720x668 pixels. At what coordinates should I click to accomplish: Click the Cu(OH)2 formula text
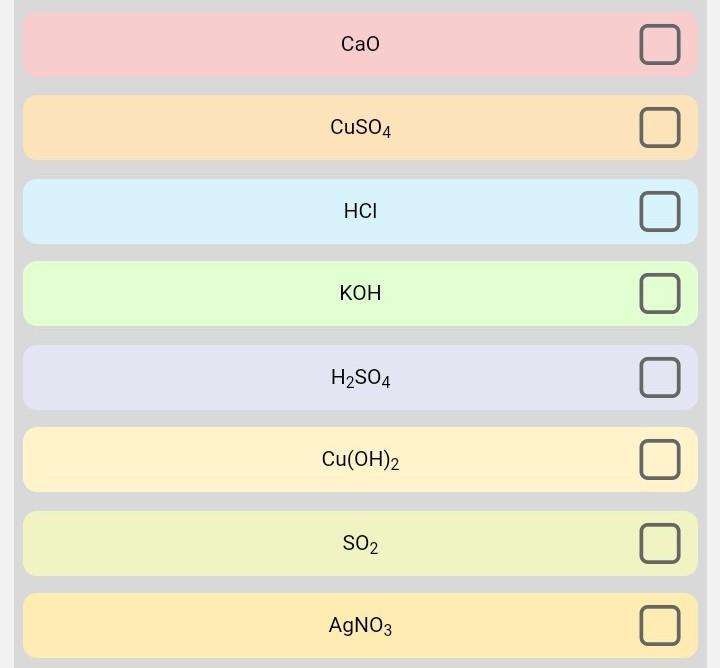(360, 460)
